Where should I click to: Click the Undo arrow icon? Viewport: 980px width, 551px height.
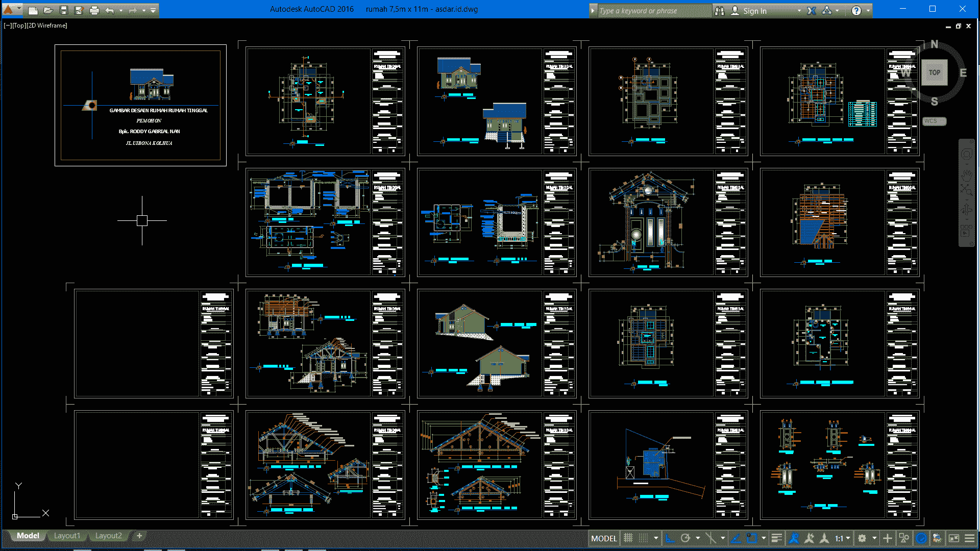(x=110, y=10)
